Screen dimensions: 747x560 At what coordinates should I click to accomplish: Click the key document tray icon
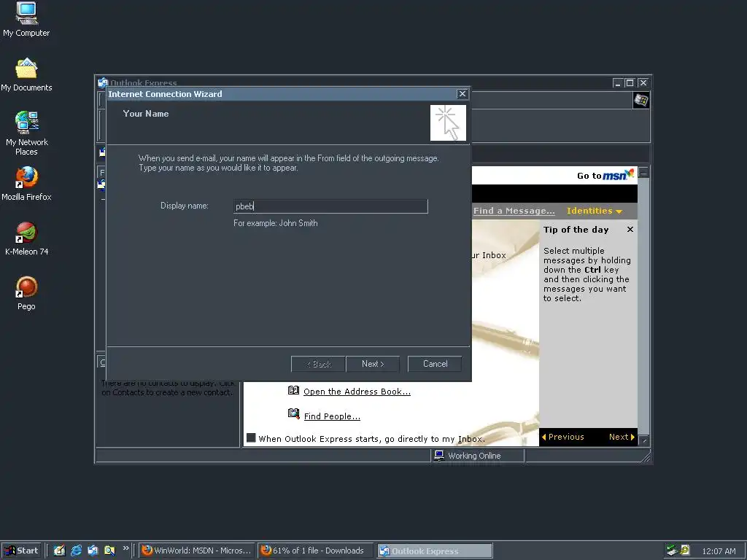(685, 551)
